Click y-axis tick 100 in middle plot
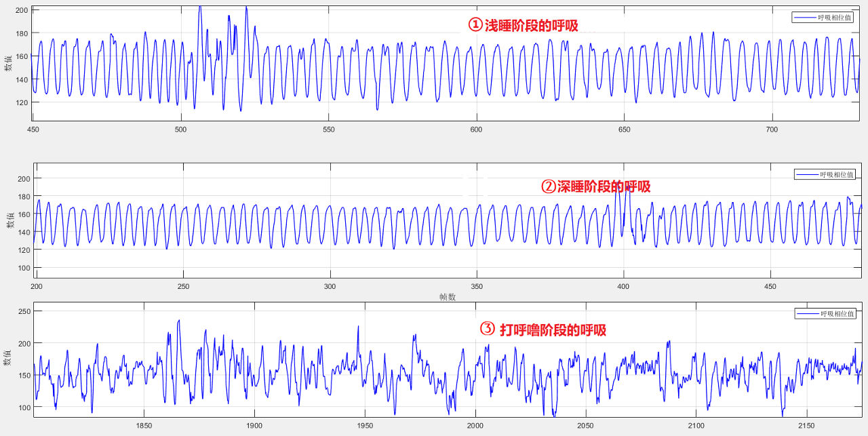 point(26,268)
